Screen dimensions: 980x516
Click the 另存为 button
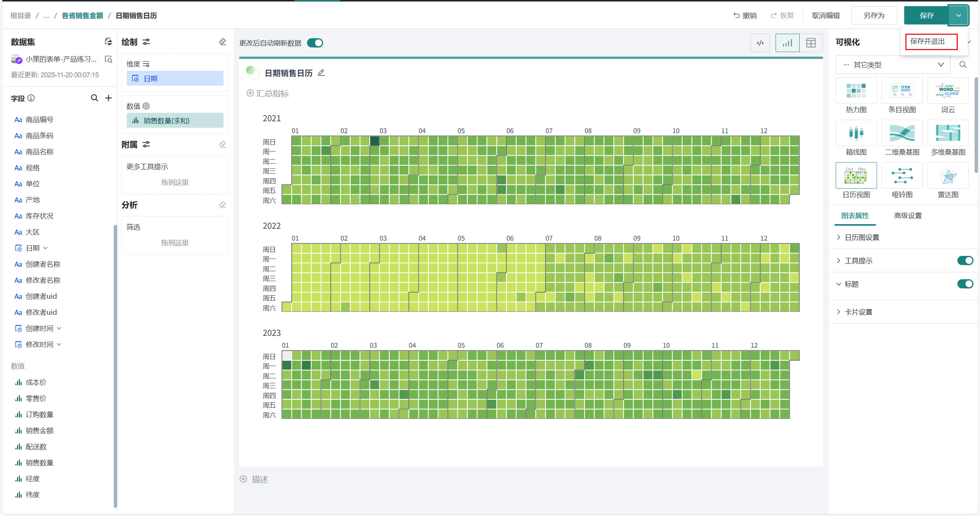pyautogui.click(x=874, y=15)
